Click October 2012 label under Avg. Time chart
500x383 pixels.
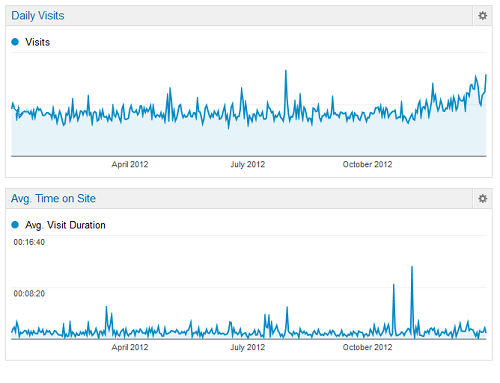(367, 347)
